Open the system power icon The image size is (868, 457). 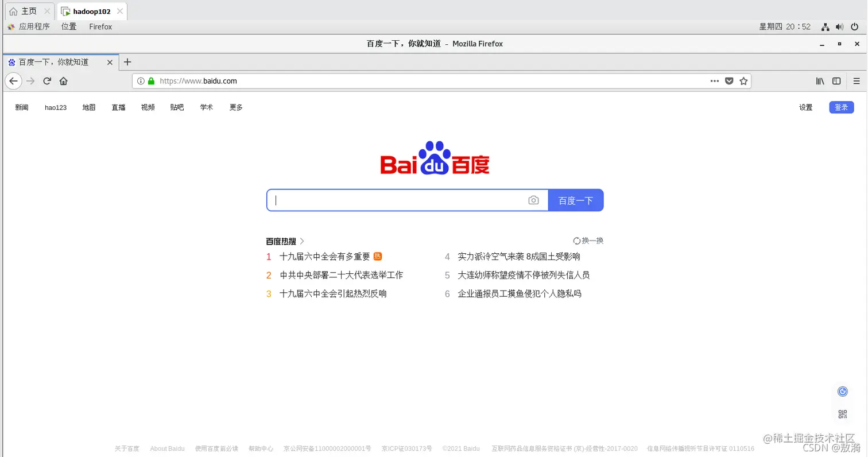point(855,26)
